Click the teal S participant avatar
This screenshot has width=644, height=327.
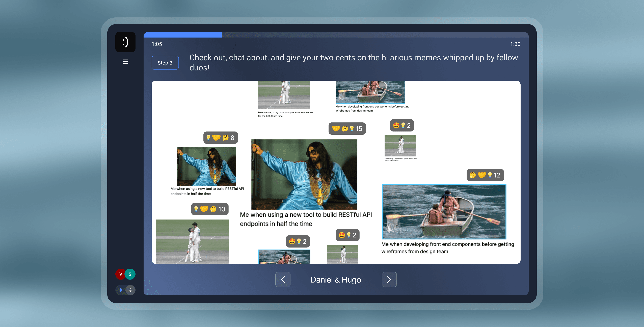click(x=130, y=274)
